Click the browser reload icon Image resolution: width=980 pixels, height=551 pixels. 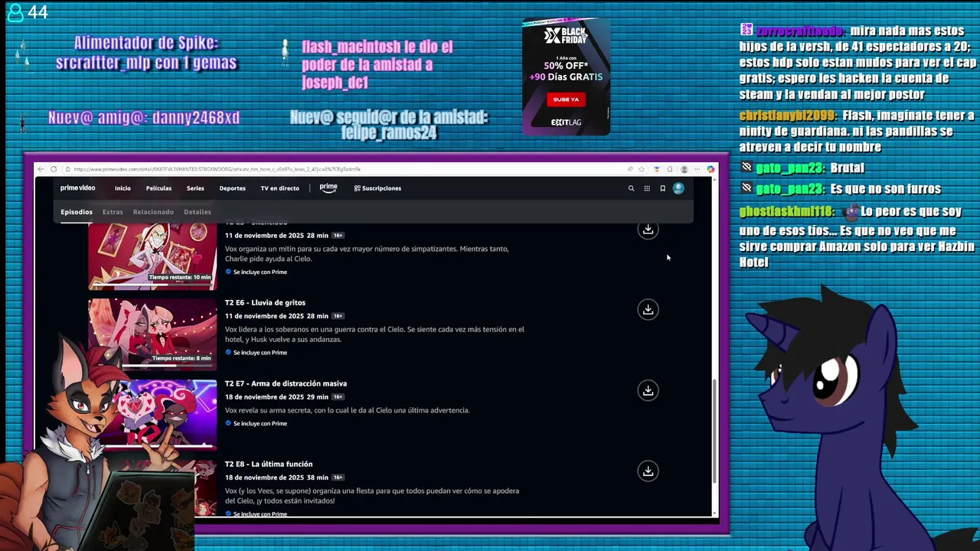54,169
